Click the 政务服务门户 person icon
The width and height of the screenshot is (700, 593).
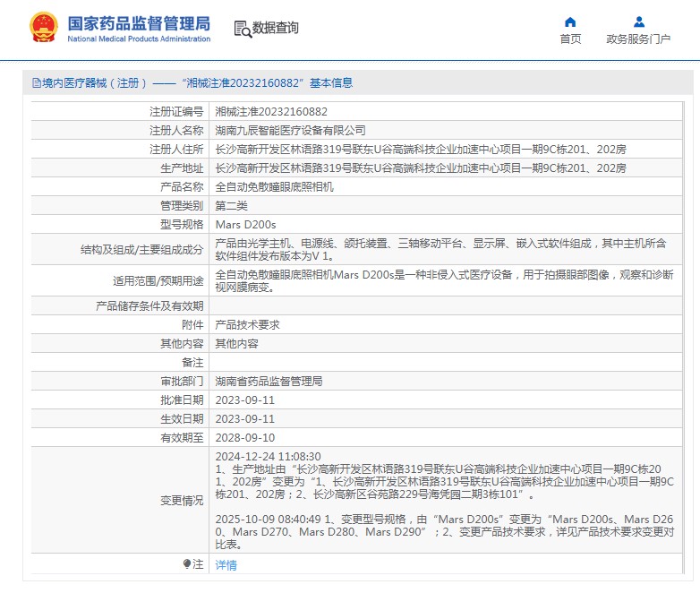point(638,21)
